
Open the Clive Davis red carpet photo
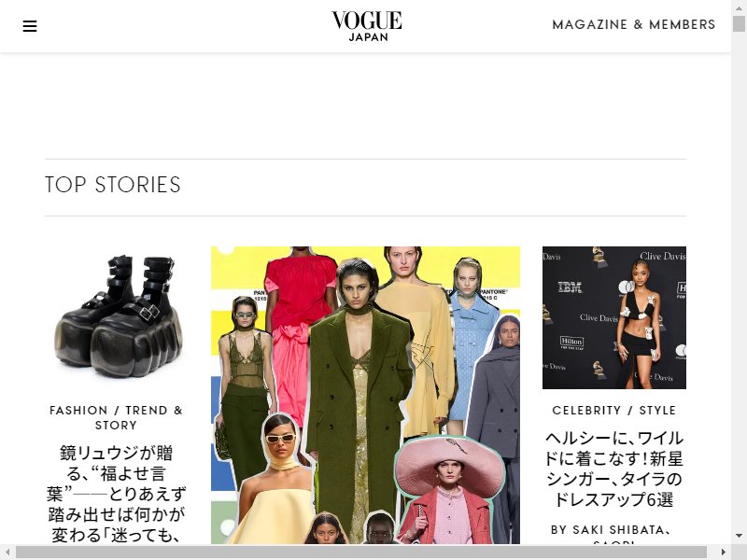[x=614, y=317]
